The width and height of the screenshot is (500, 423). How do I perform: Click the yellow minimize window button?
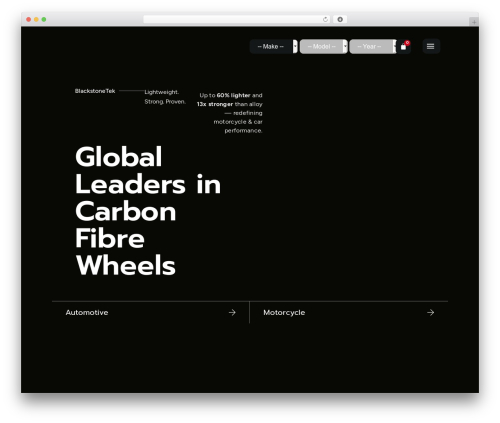[36, 19]
